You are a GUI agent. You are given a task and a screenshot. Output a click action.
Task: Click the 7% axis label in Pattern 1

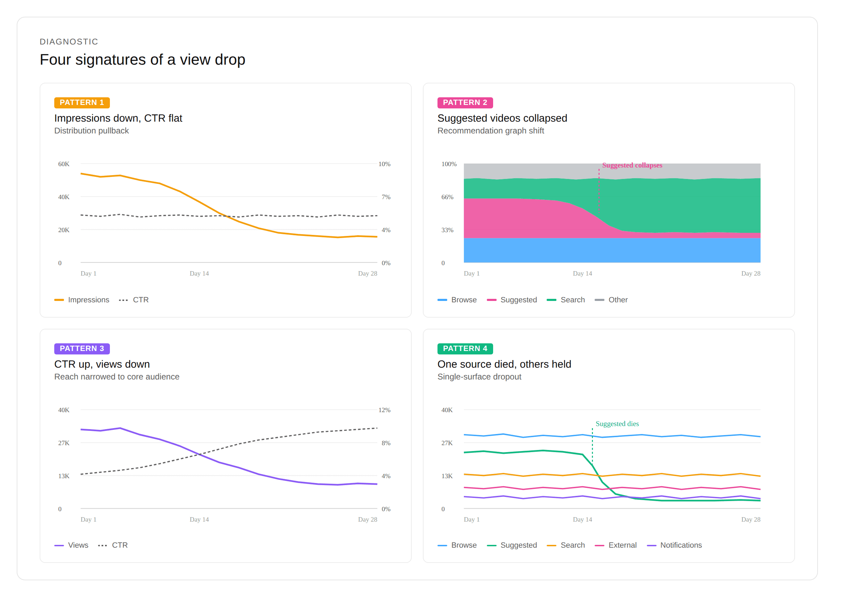(386, 197)
